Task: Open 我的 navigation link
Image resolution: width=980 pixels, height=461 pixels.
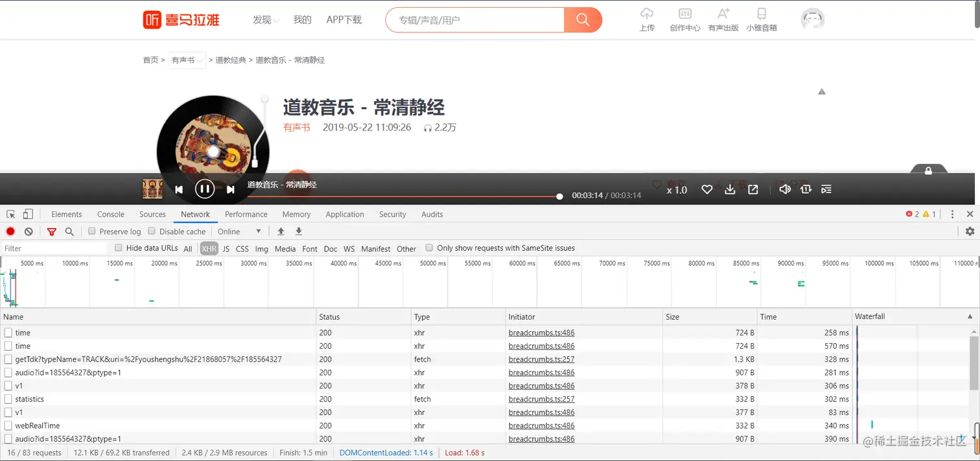Action: tap(302, 20)
